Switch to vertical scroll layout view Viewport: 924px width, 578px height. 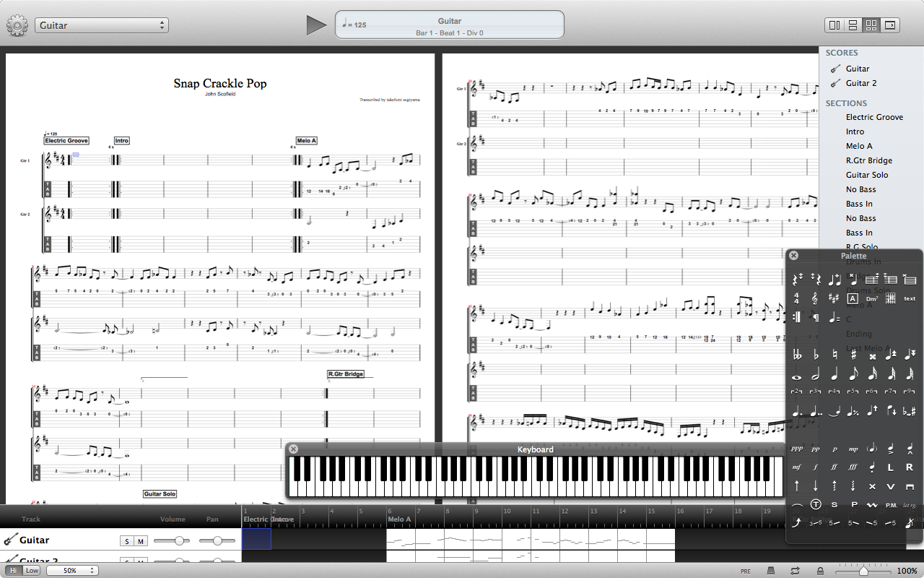[853, 25]
